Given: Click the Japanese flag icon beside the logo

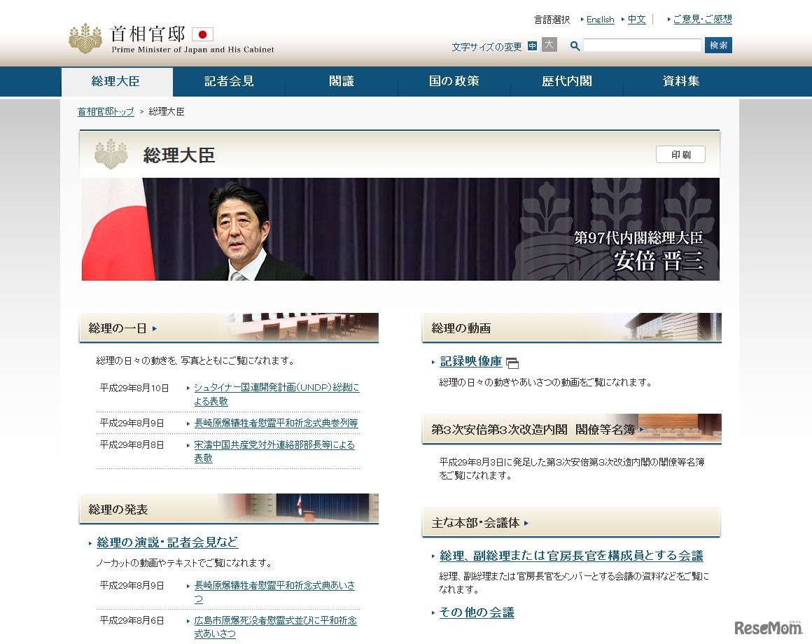Looking at the screenshot, I should 203,33.
